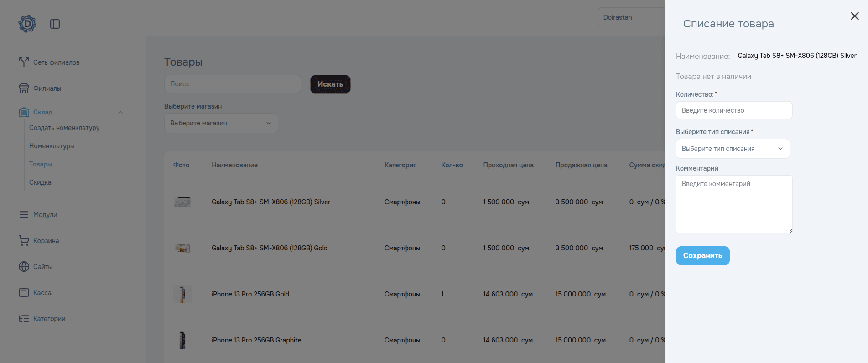Image resolution: width=868 pixels, height=363 pixels.
Task: Click the iPhone 13 Pro Gold thumbnail
Action: [x=182, y=294]
